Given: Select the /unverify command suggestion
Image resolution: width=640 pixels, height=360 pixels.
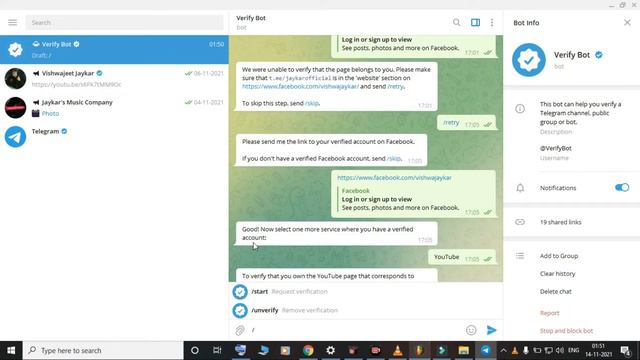Looking at the screenshot, I should [x=366, y=310].
